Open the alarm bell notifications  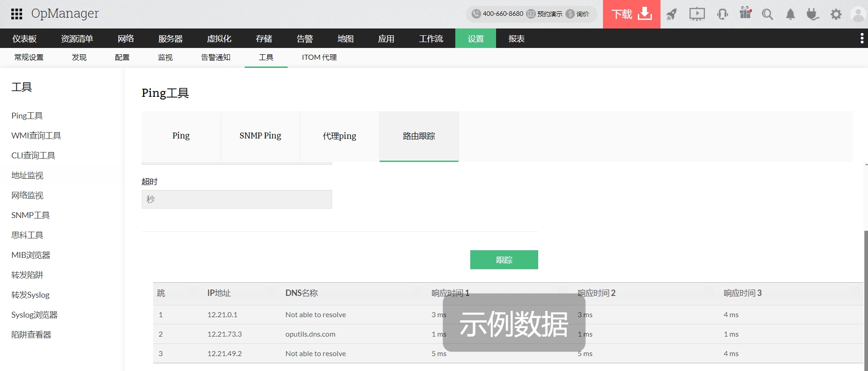pyautogui.click(x=791, y=14)
